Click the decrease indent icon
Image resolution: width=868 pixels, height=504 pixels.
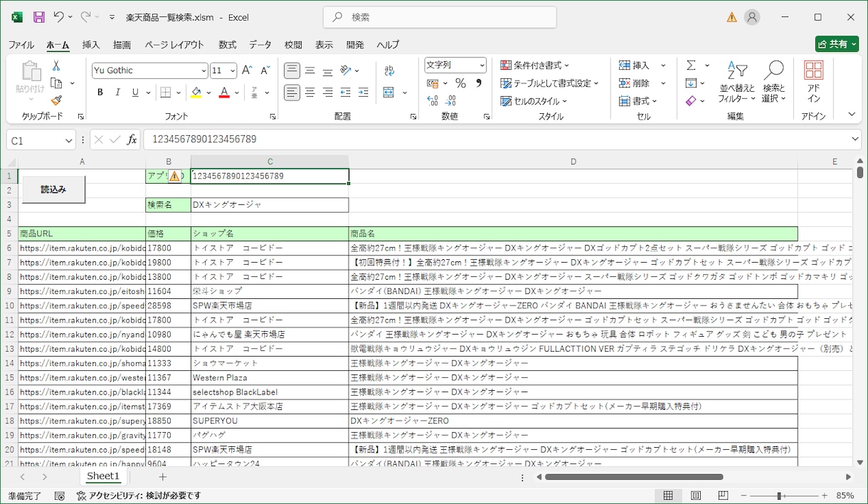[345, 93]
